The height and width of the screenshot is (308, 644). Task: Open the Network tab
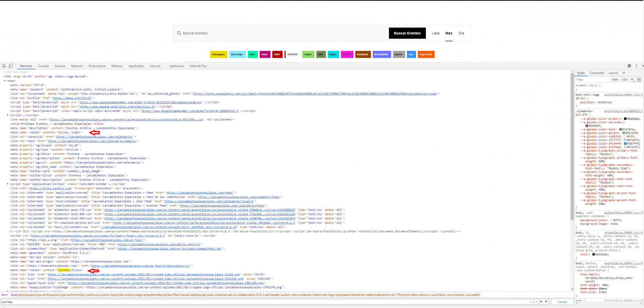pos(77,66)
